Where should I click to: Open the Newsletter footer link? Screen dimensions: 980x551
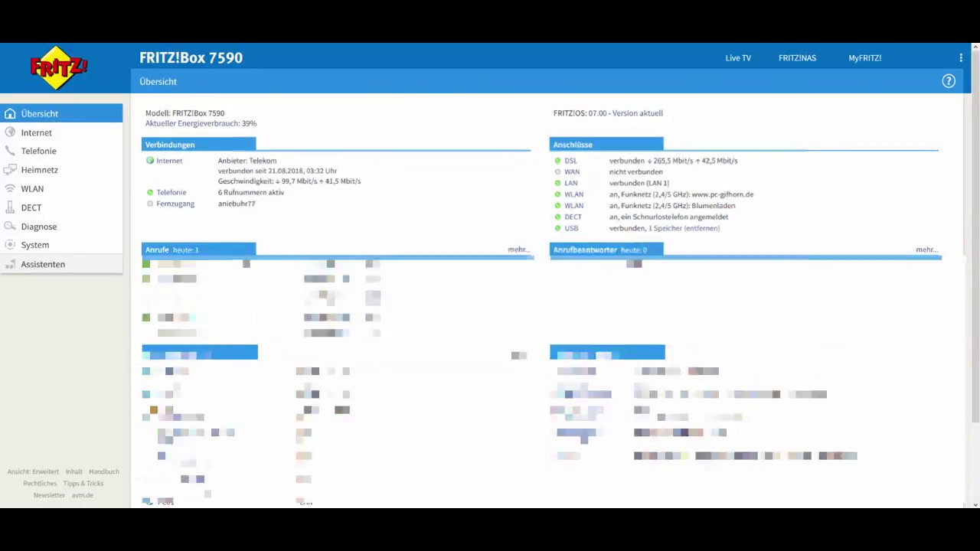(49, 495)
